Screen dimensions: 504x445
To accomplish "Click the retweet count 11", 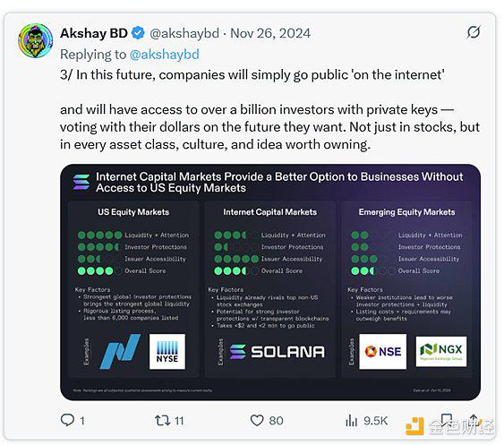I will pos(179,421).
